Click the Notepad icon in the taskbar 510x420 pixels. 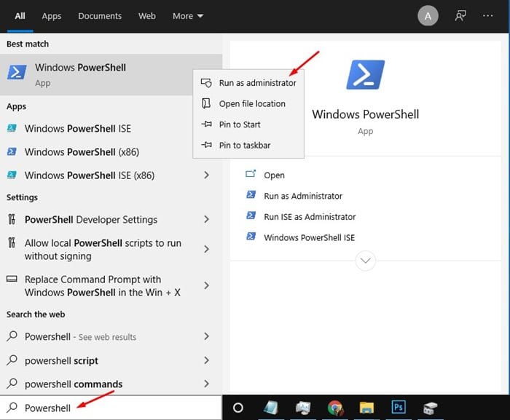271,408
